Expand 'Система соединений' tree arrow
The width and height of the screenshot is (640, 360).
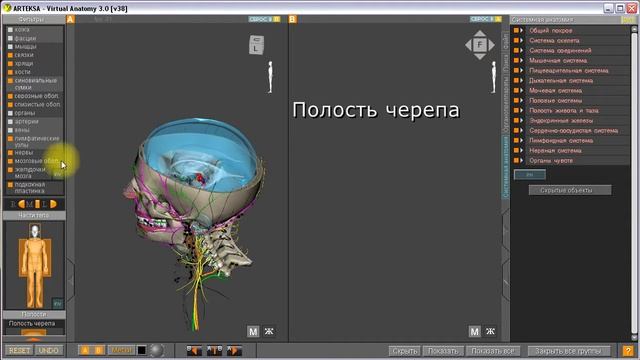pyautogui.click(x=522, y=51)
